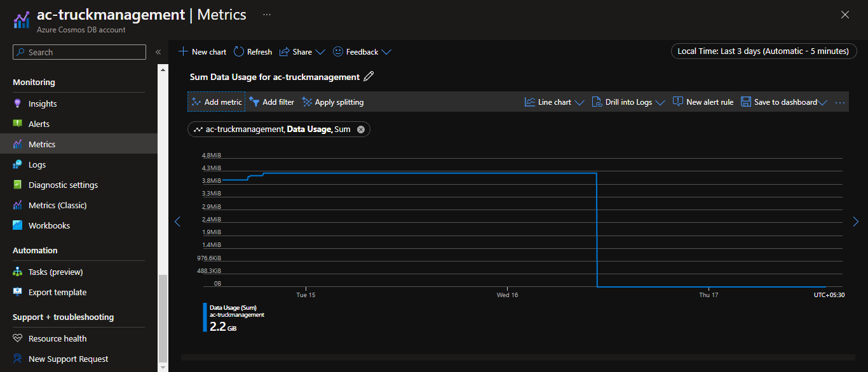868x372 pixels.
Task: Create a New chart
Action: point(202,52)
